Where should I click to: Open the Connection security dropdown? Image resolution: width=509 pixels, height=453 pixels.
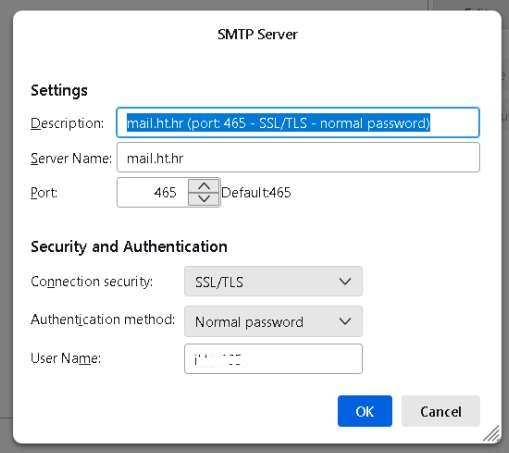click(x=273, y=282)
